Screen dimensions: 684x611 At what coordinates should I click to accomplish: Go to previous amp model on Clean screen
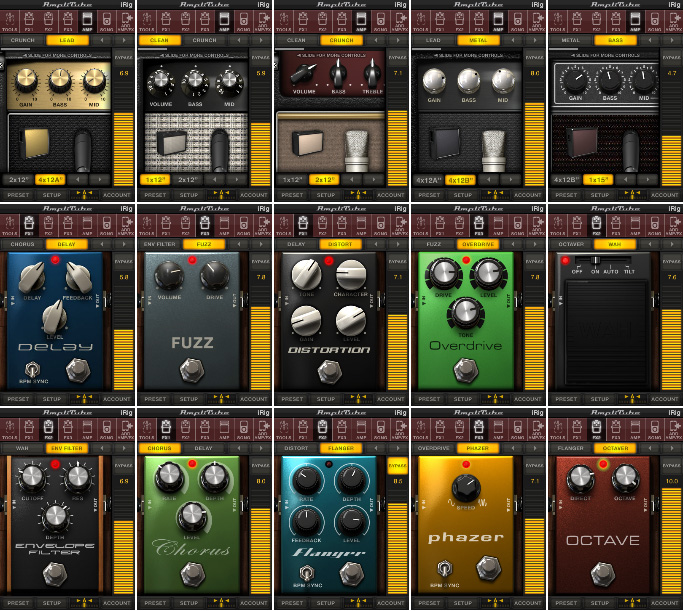pyautogui.click(x=239, y=40)
